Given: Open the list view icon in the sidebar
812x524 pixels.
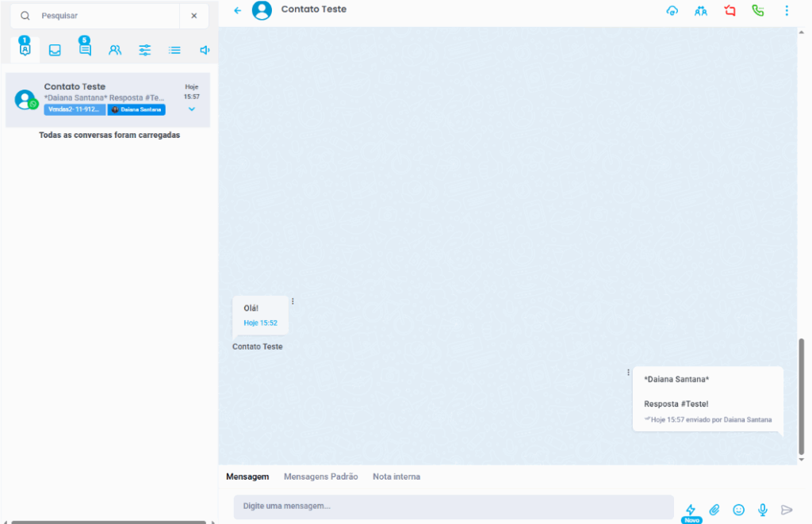Looking at the screenshot, I should point(174,50).
